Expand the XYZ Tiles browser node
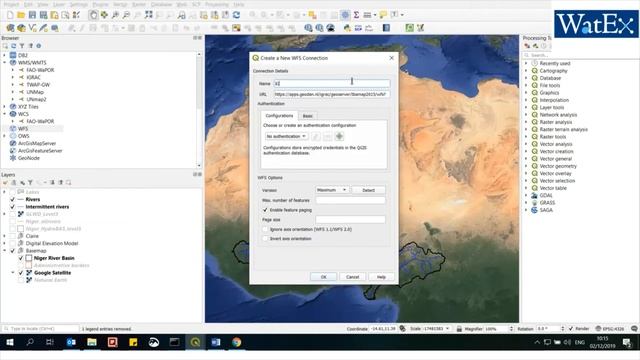Viewport: 640px width, 360px height. click(5, 107)
